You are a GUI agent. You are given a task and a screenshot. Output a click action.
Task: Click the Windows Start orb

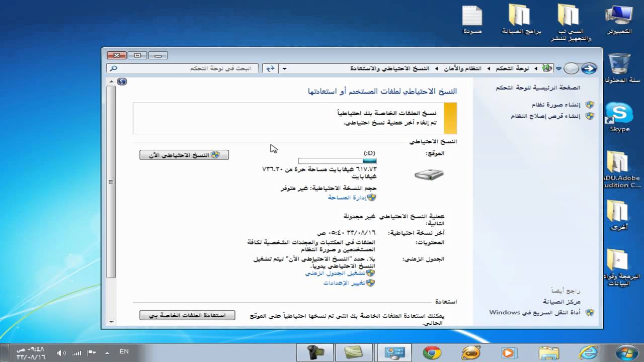pos(627,352)
